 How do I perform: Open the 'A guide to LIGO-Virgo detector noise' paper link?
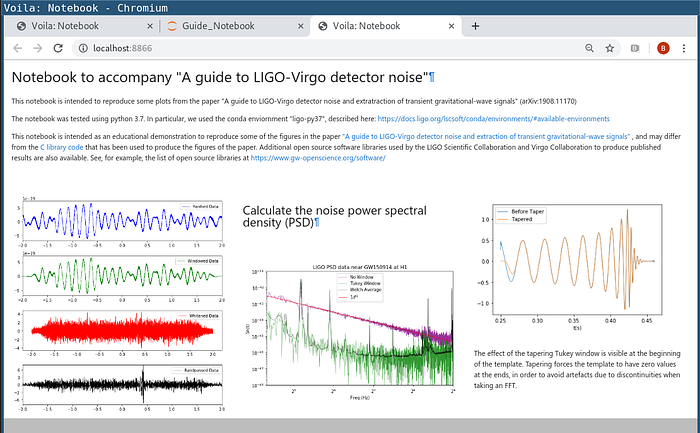[x=486, y=137]
